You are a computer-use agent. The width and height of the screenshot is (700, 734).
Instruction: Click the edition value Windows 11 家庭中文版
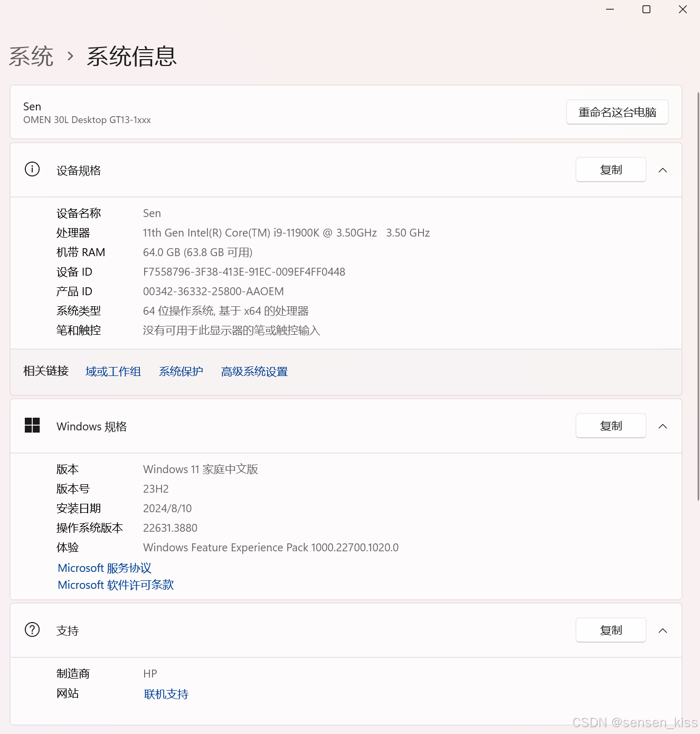pyautogui.click(x=201, y=469)
